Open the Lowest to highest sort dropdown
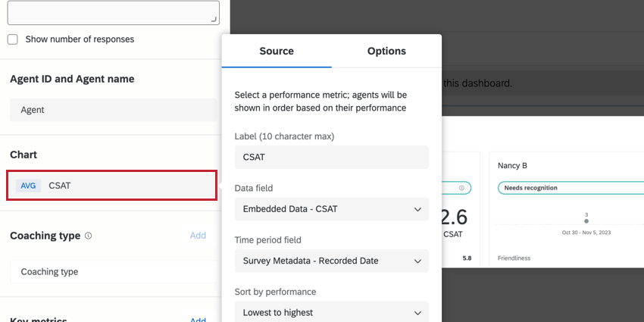Screen dimensions: 644x322 tap(331, 311)
